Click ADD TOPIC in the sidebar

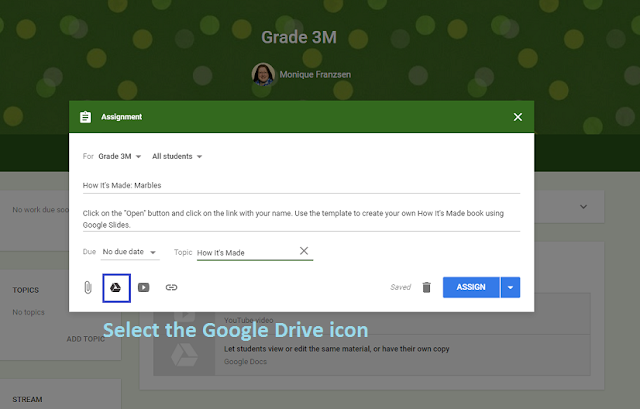click(x=86, y=339)
